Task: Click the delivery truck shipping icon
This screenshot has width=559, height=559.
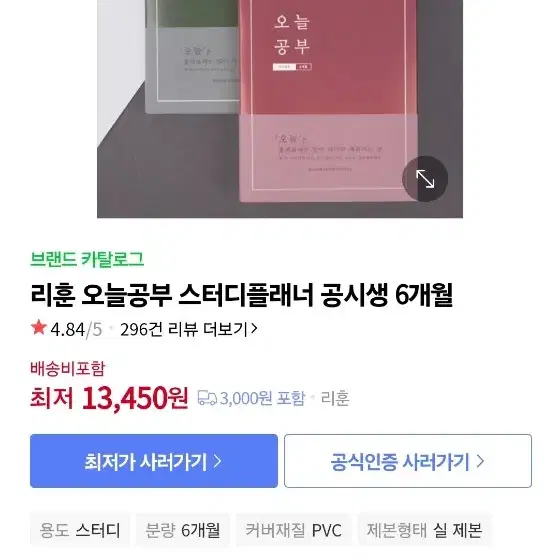Action: point(207,398)
